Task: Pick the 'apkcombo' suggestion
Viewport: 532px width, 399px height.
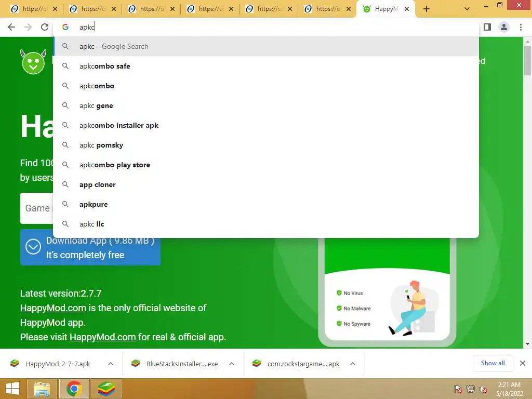Action: coord(266,86)
